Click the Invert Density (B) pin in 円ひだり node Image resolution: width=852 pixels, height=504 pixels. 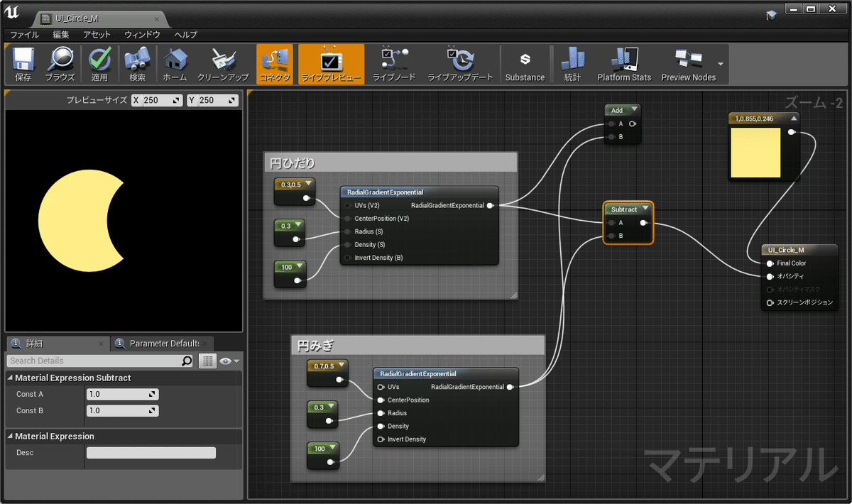point(347,258)
